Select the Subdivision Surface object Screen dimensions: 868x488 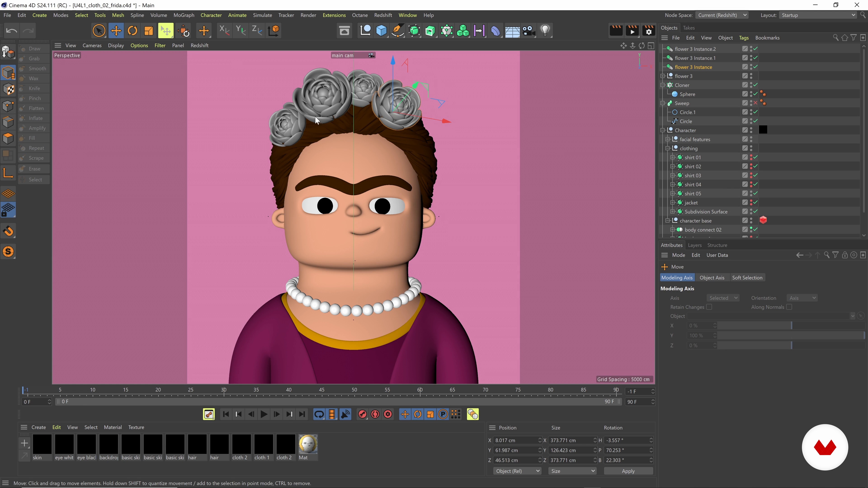[706, 211]
